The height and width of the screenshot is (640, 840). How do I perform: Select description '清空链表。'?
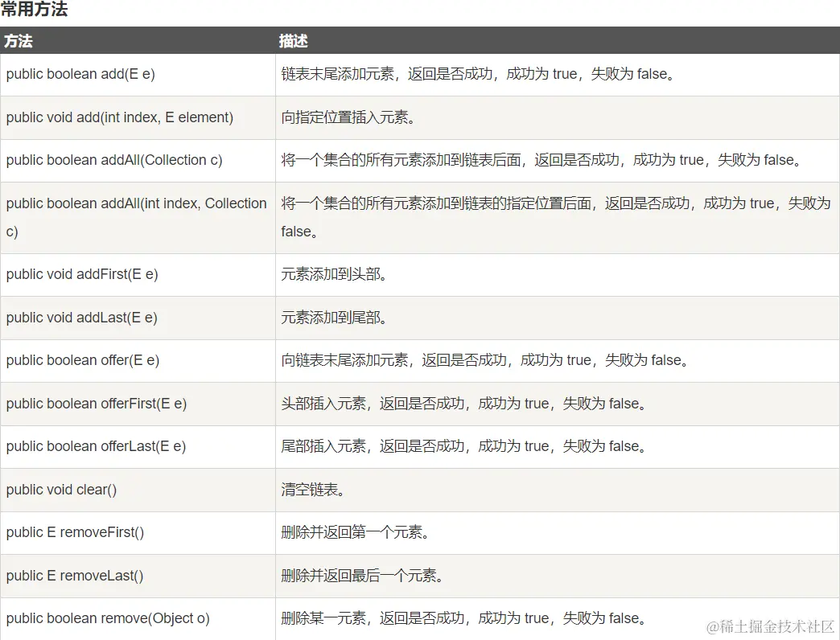[x=313, y=490]
